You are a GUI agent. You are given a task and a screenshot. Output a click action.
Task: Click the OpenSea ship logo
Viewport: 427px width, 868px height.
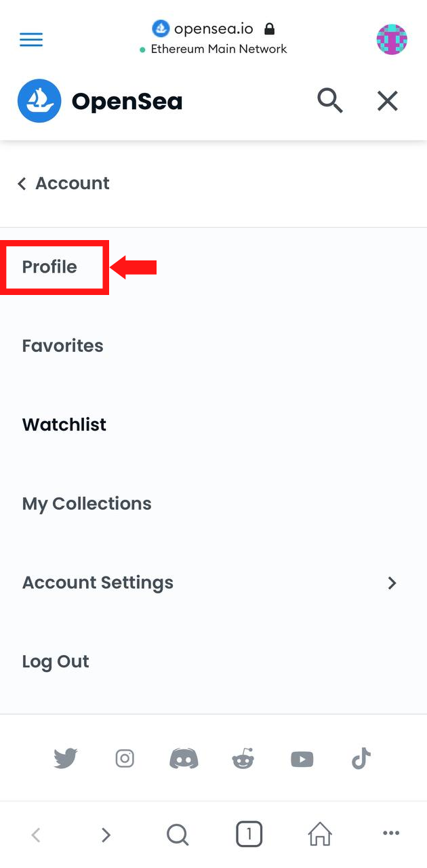coord(39,101)
